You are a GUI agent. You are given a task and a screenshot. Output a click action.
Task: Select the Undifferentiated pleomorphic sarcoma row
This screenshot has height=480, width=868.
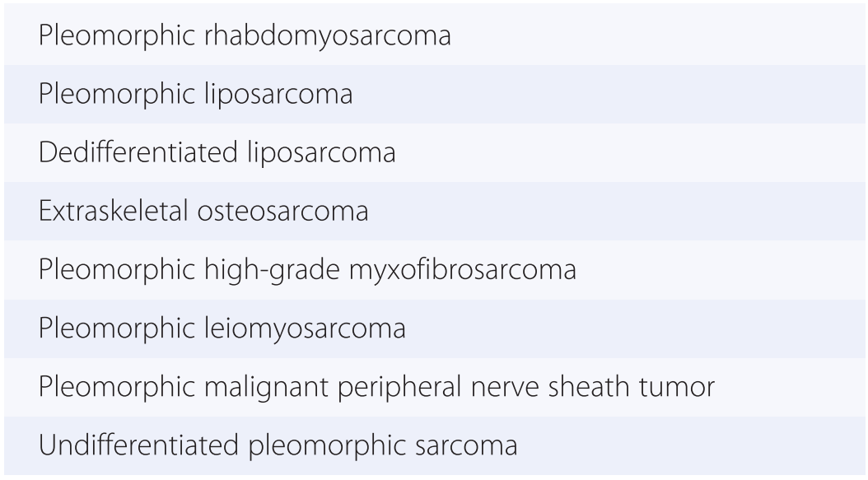point(278,445)
